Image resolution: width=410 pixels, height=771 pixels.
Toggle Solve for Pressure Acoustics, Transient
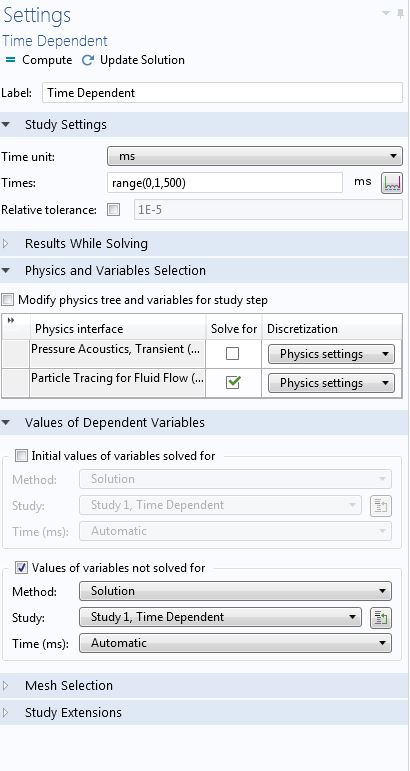coord(233,354)
